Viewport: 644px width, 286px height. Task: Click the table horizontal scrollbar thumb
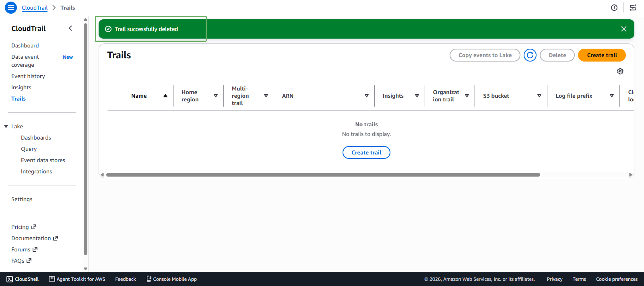click(x=323, y=175)
